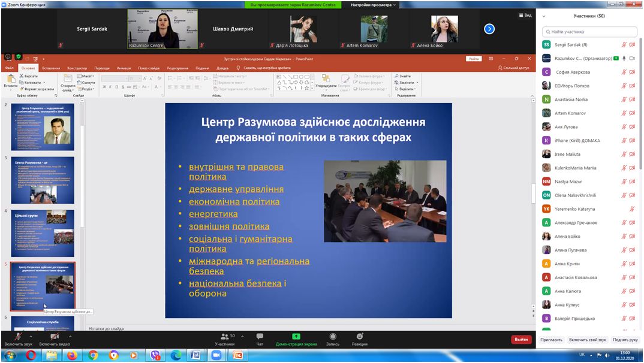Image resolution: width=644 pixels, height=363 pixels.
Task: Click the Вставити paste icon in PowerPoint ribbon
Action: tap(10, 79)
